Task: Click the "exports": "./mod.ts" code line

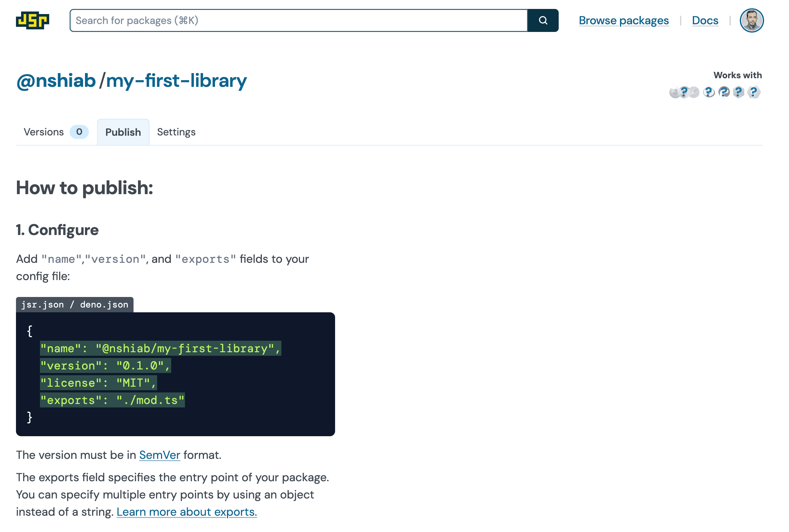Action: point(112,400)
